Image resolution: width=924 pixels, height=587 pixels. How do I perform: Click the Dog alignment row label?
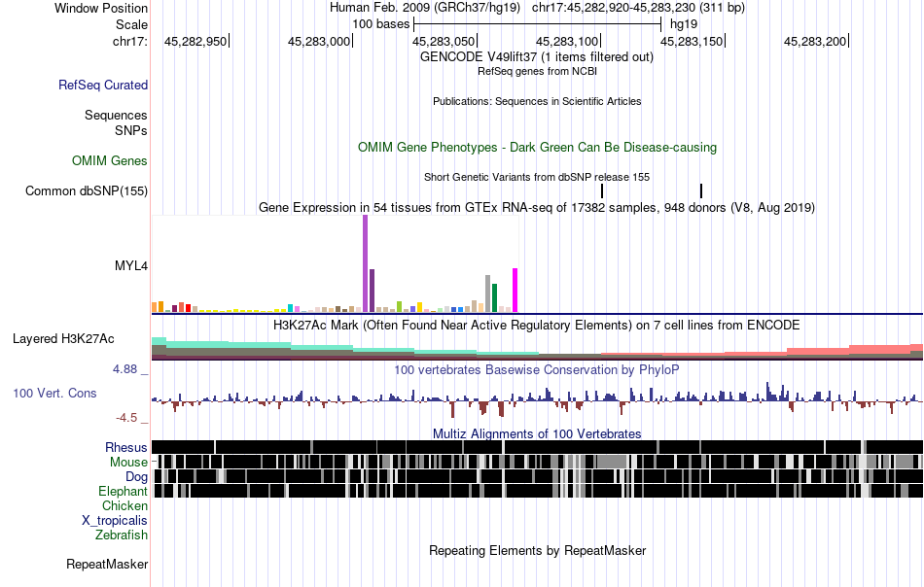[x=136, y=476]
